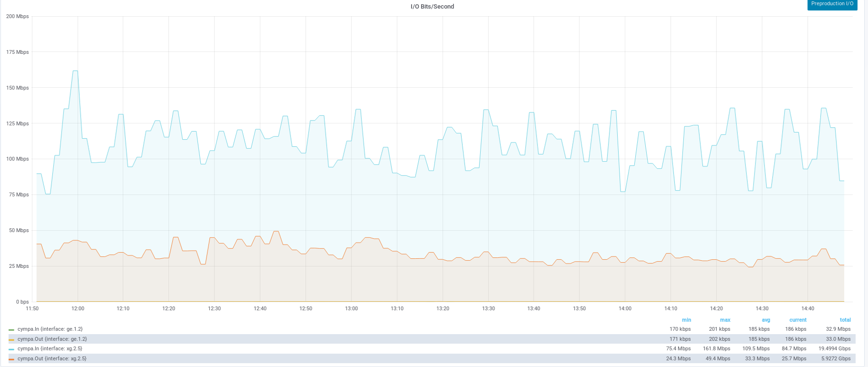Toggle series cympa.In {interface: ge.1.2}

[50, 329]
